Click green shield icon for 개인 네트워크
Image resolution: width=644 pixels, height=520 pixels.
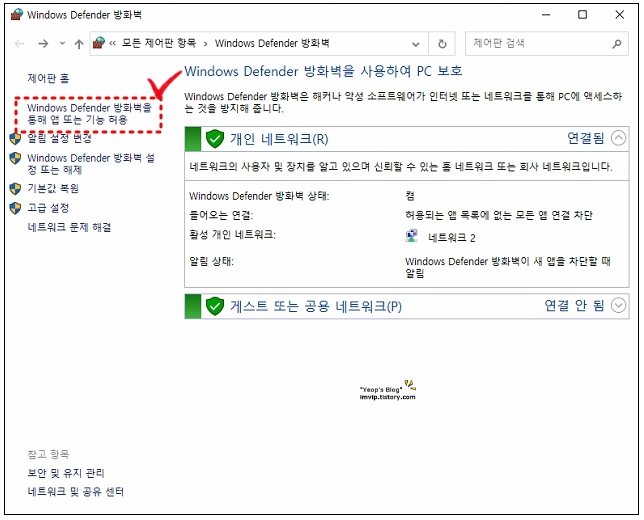click(x=214, y=139)
